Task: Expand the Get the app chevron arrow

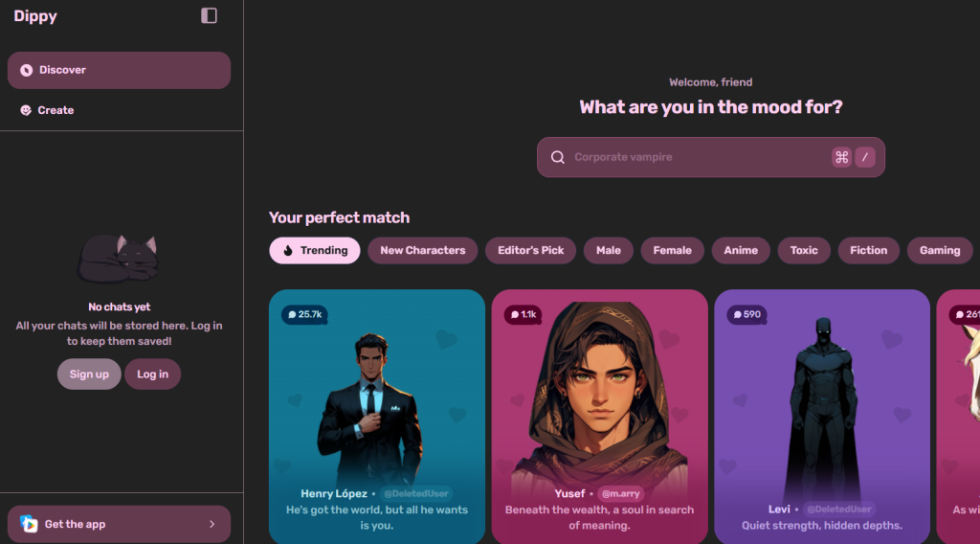Action: 212,524
